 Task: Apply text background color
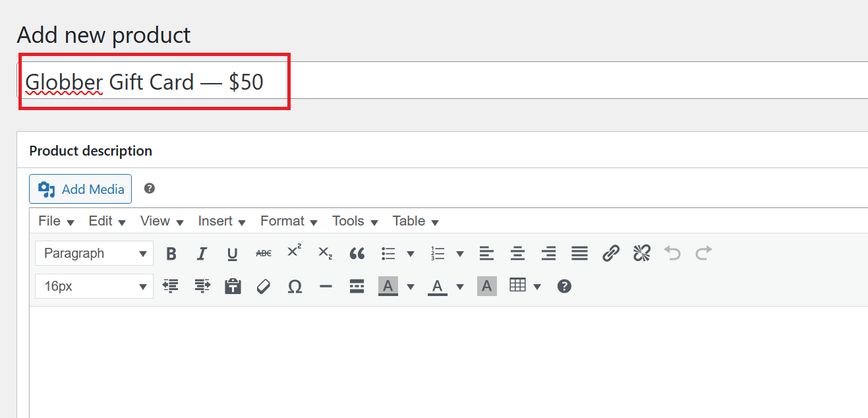388,286
